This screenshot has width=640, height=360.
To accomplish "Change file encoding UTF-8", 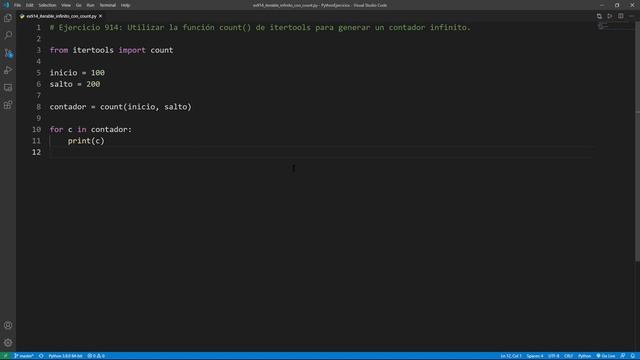I will tap(553, 356).
